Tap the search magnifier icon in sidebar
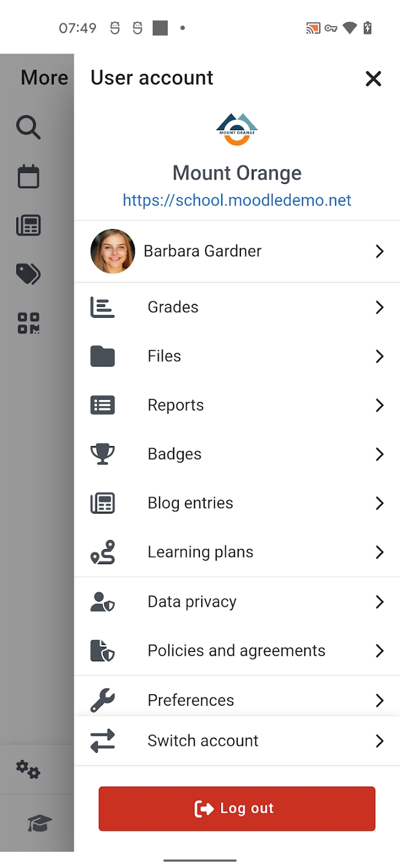This screenshot has height=868, width=400. [28, 127]
